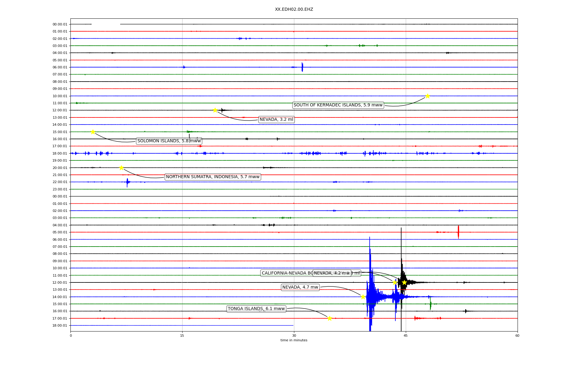The image size is (588, 368).
Task: Click the Solomon Islands earthquake star marker
Action: click(x=93, y=132)
